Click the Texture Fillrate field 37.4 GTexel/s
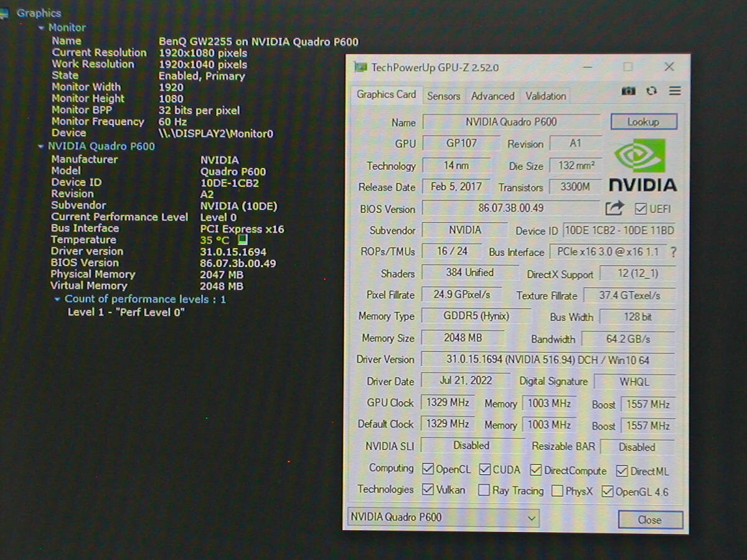The height and width of the screenshot is (560, 747). (x=629, y=296)
